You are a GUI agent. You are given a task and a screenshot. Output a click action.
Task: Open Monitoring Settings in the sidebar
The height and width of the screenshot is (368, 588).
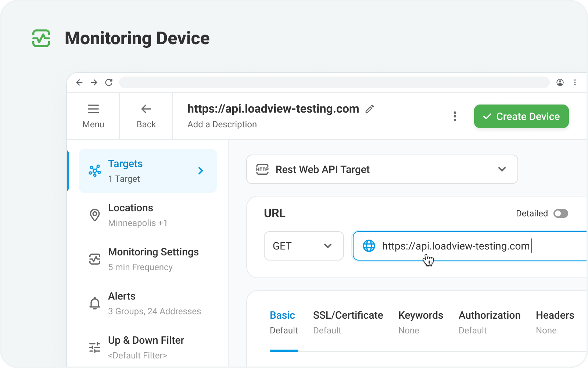tap(148, 259)
